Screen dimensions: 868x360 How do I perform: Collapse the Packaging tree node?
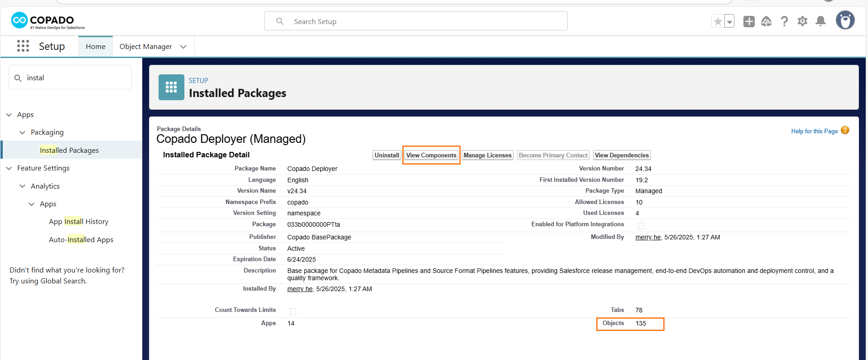point(23,132)
